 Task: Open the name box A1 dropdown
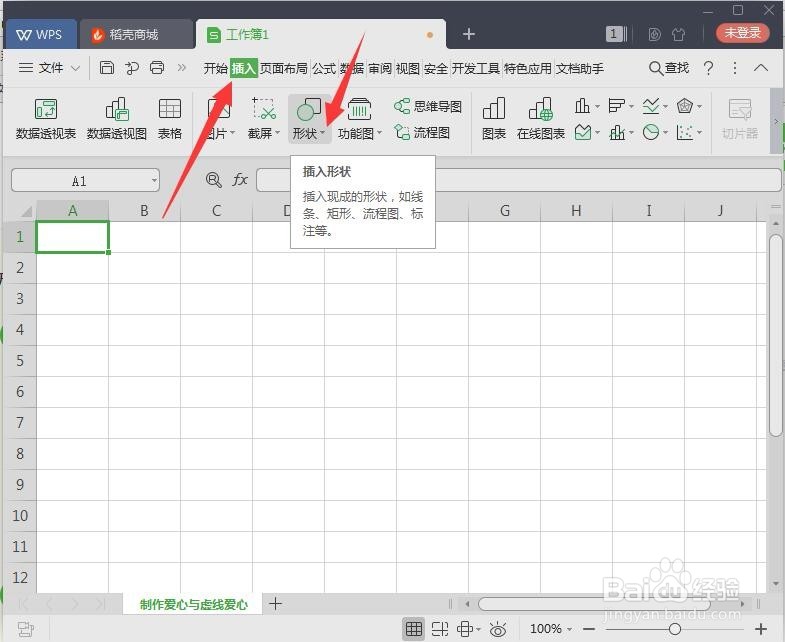(x=154, y=180)
